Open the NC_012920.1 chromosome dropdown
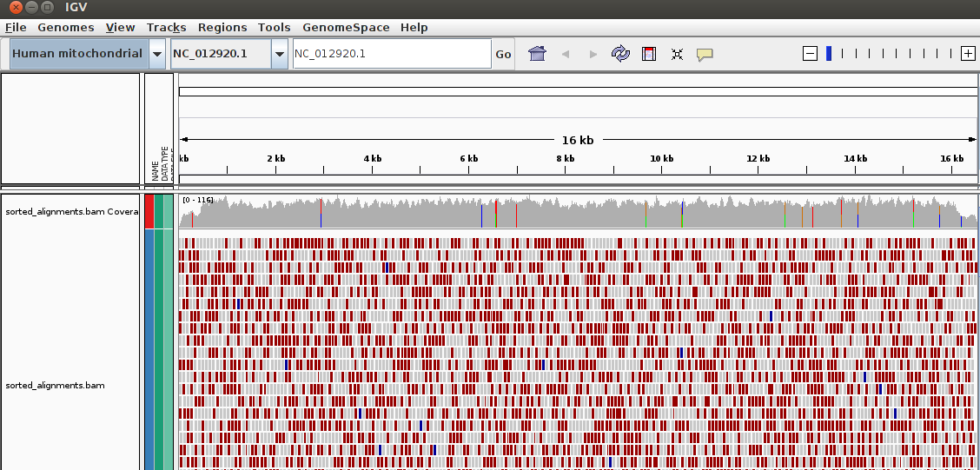 (279, 54)
